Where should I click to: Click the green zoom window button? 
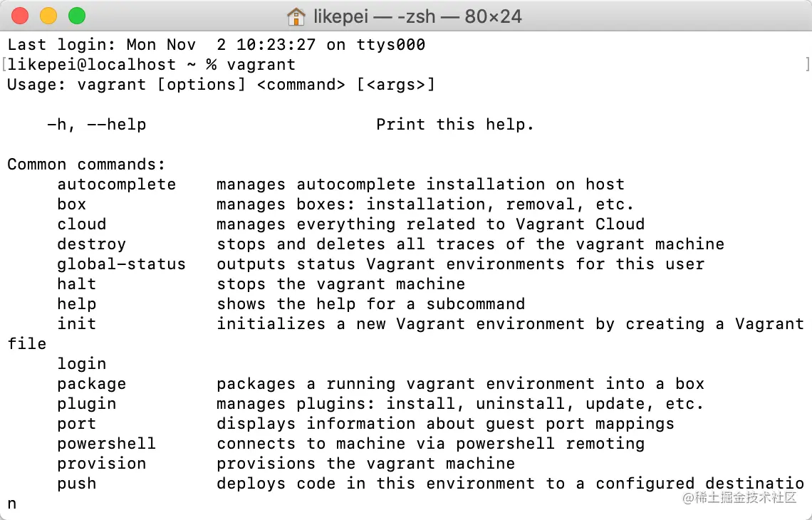pos(77,16)
